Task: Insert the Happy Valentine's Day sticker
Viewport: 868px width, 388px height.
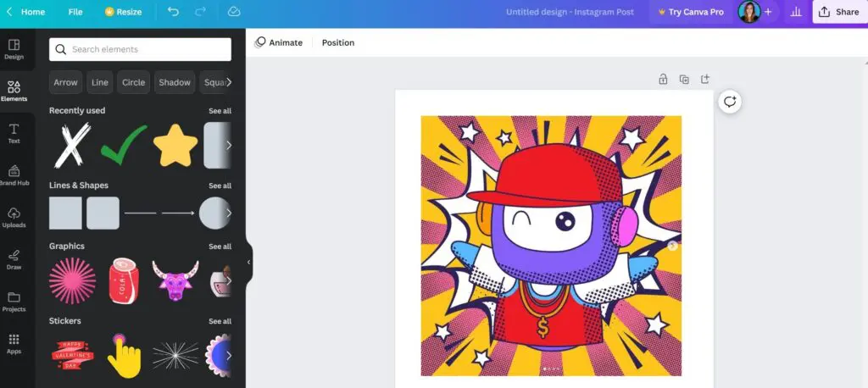Action: tap(73, 355)
